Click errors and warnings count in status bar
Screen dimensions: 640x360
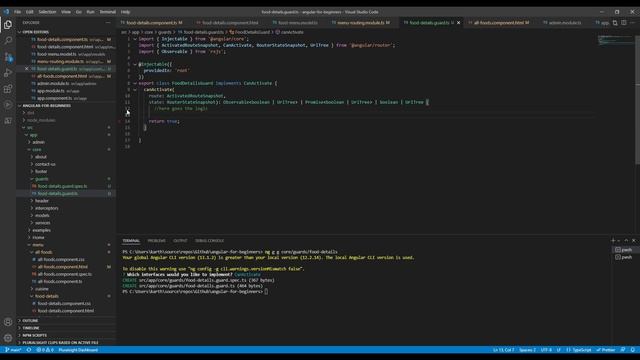click(45, 350)
